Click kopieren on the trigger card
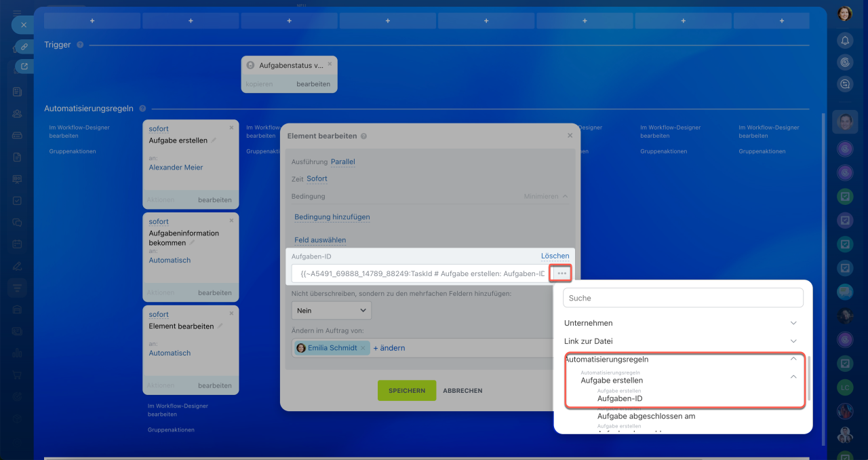The image size is (868, 460). click(259, 84)
